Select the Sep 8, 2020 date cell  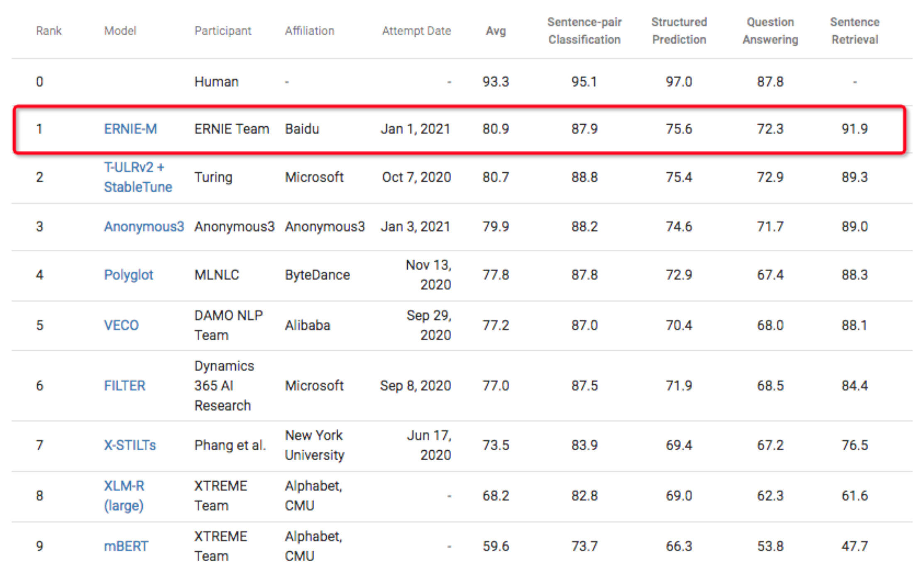pos(416,386)
